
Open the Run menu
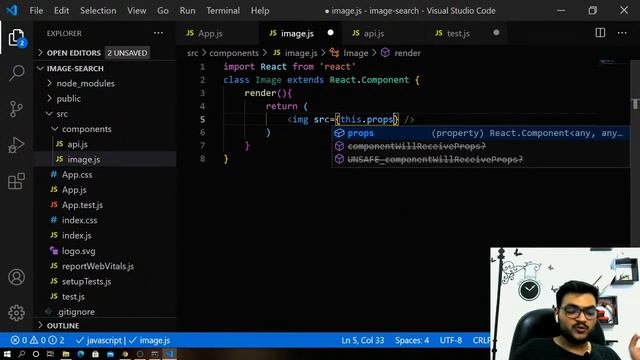tap(187, 11)
